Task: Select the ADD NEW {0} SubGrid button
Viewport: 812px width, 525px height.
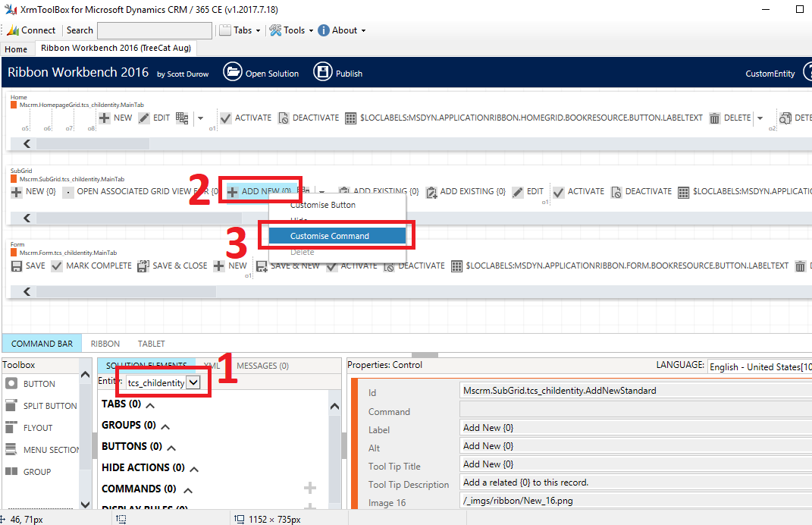Action: click(x=261, y=192)
